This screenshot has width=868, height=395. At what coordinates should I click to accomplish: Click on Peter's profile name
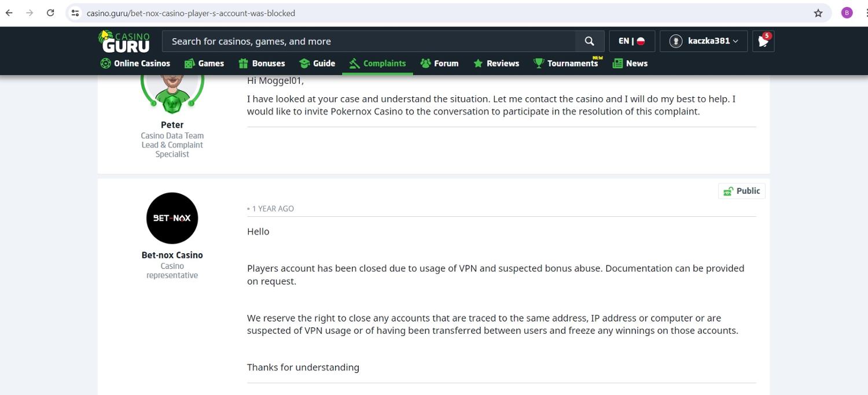pyautogui.click(x=172, y=125)
